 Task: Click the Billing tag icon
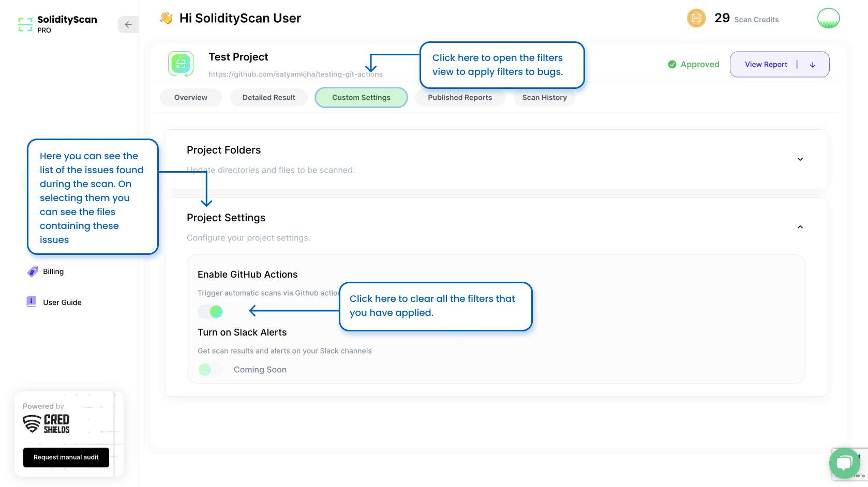click(x=33, y=271)
